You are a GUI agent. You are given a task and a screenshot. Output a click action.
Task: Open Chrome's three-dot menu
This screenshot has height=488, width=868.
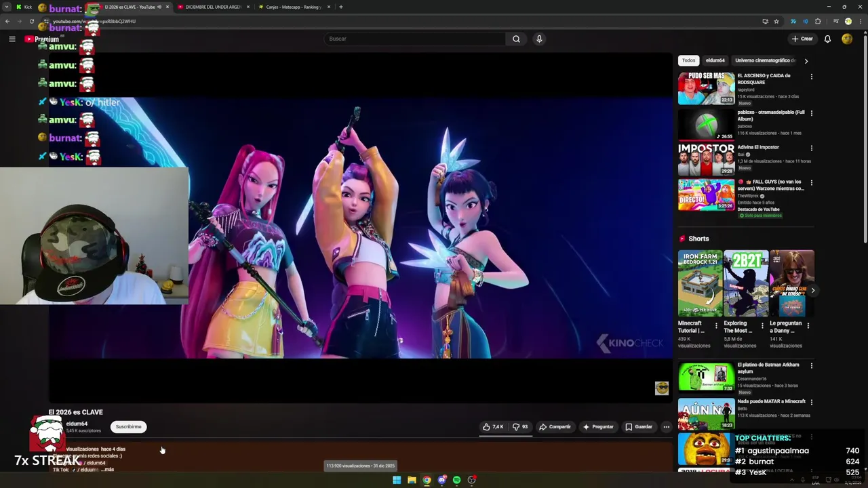(860, 21)
